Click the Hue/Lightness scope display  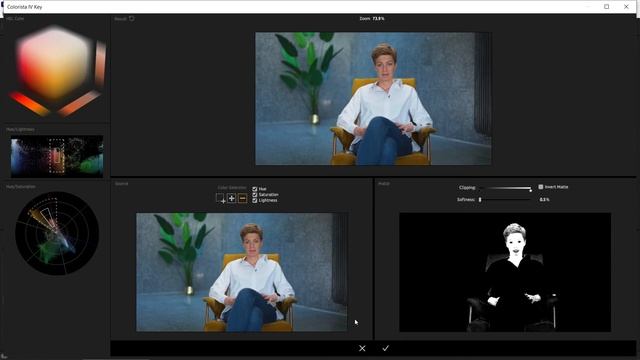tap(57, 156)
